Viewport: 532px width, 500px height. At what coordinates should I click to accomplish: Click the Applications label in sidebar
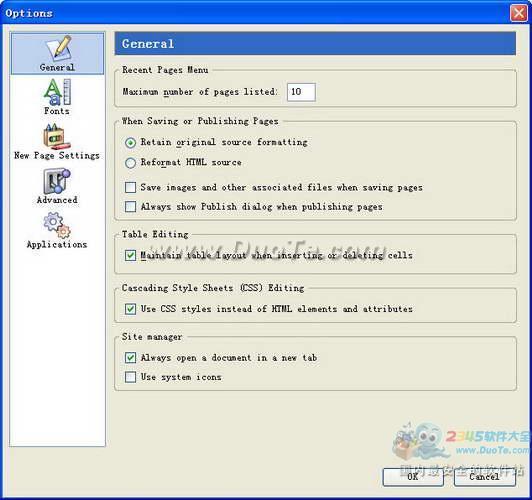point(57,245)
